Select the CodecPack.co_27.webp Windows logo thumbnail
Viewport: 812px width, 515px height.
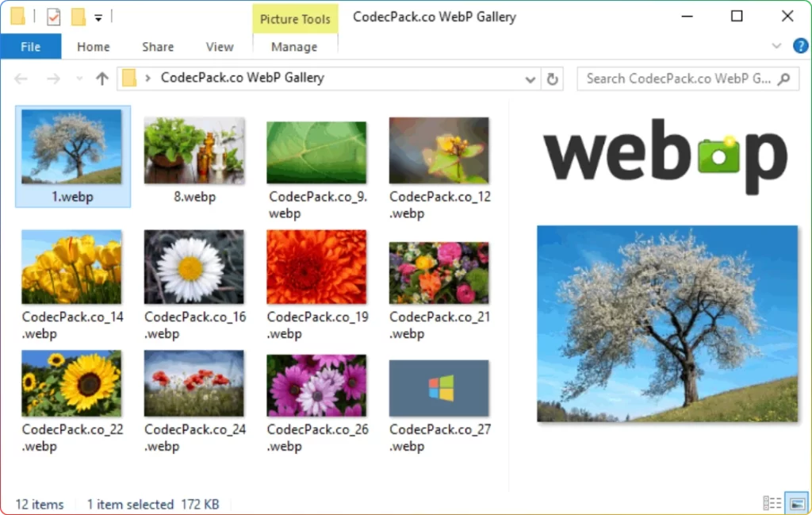(439, 388)
